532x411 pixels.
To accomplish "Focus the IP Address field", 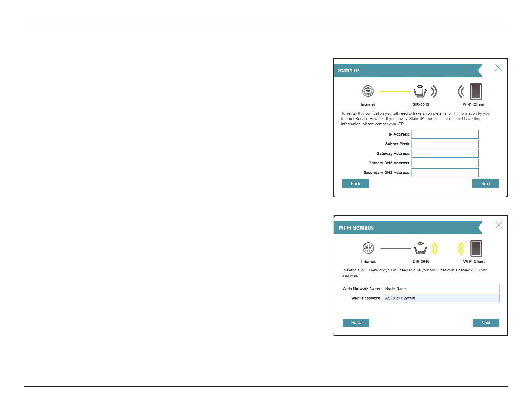I will point(445,134).
